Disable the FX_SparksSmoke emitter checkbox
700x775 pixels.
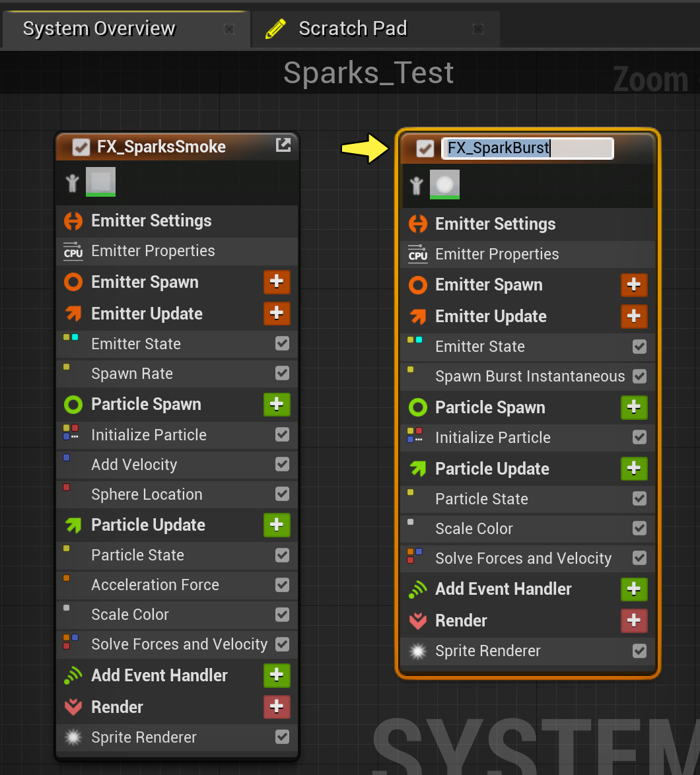(81, 147)
